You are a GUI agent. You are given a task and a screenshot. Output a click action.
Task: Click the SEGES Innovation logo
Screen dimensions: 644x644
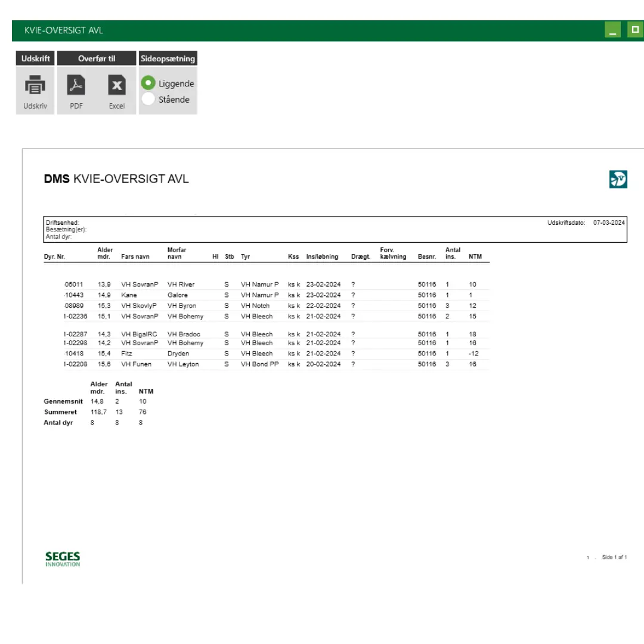point(63,559)
